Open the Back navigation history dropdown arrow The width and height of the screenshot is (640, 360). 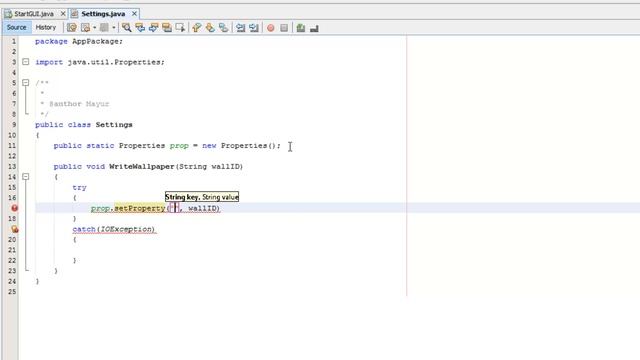(x=94, y=28)
